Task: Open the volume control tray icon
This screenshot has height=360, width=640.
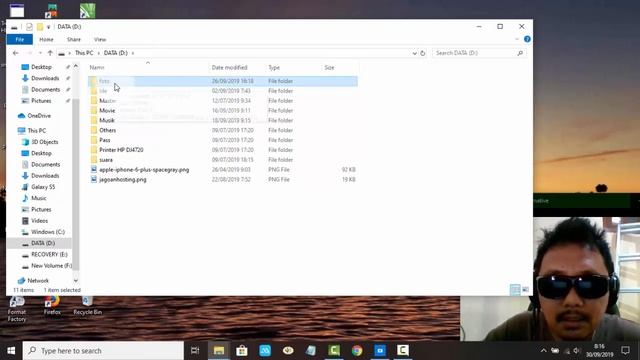Action: point(577,351)
